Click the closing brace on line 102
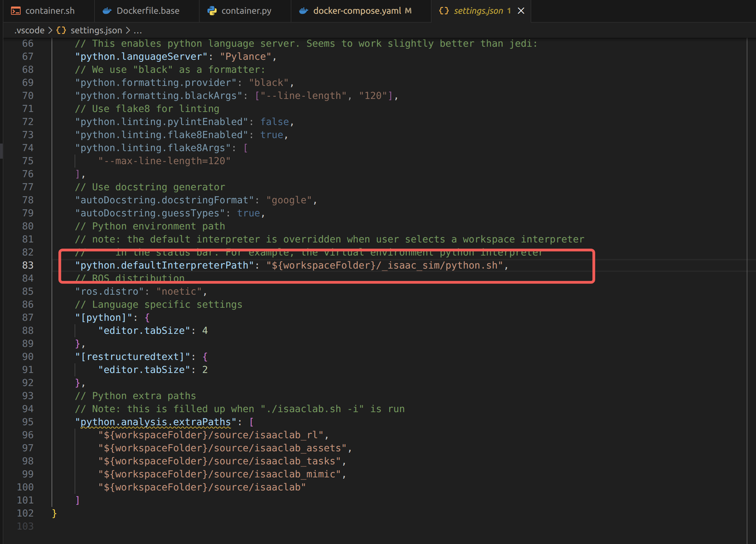Screen dimensions: 756x544 click(x=54, y=513)
